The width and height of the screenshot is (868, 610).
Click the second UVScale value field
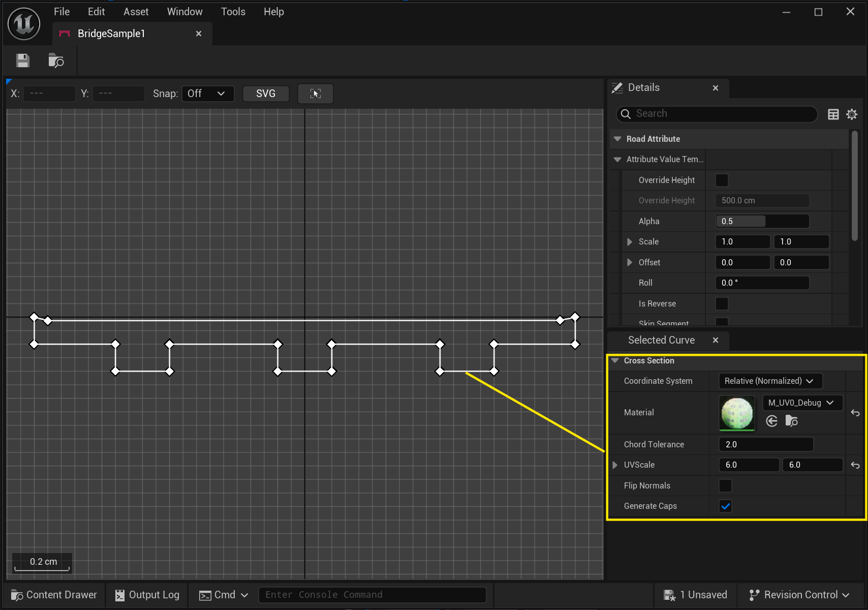pos(813,465)
